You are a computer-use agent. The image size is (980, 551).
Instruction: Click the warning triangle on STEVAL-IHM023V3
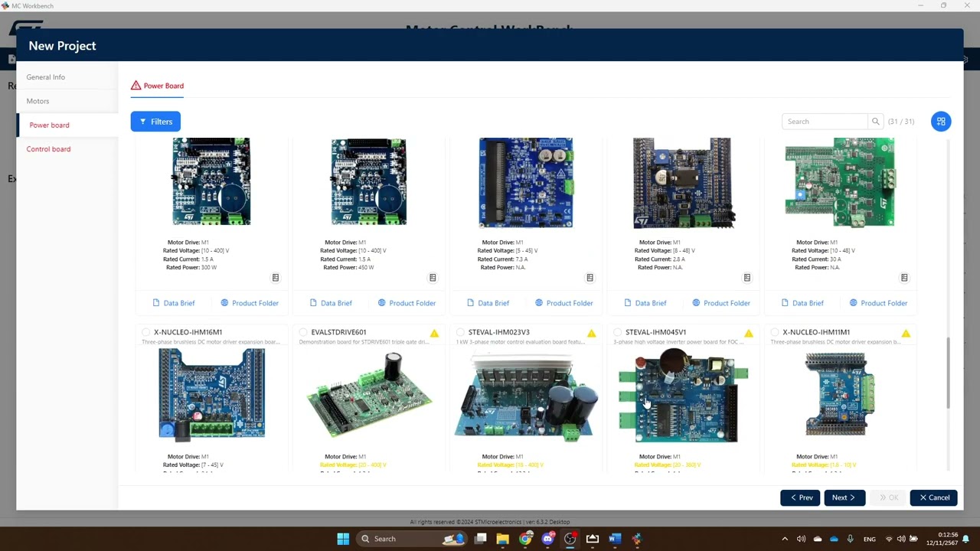591,333
